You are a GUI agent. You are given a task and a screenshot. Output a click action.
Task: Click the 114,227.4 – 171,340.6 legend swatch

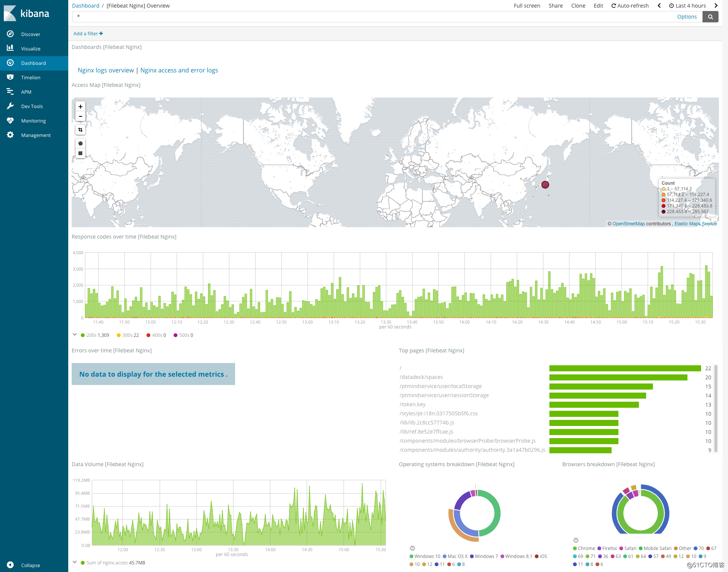pyautogui.click(x=664, y=200)
